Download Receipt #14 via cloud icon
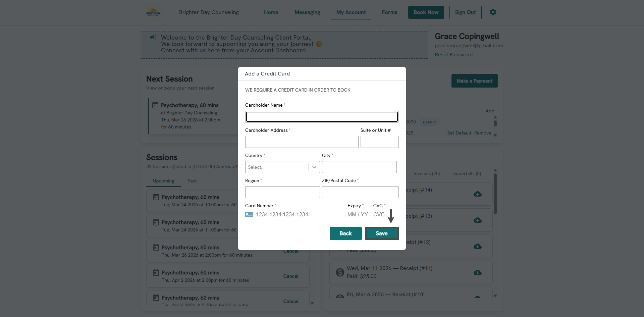The image size is (644, 317). (477, 194)
